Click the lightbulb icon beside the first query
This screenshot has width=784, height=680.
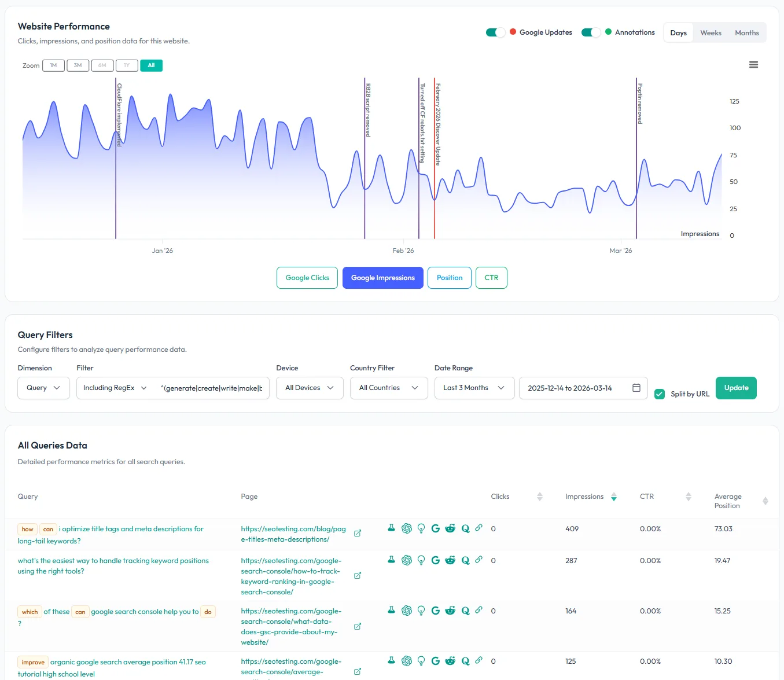coord(421,528)
